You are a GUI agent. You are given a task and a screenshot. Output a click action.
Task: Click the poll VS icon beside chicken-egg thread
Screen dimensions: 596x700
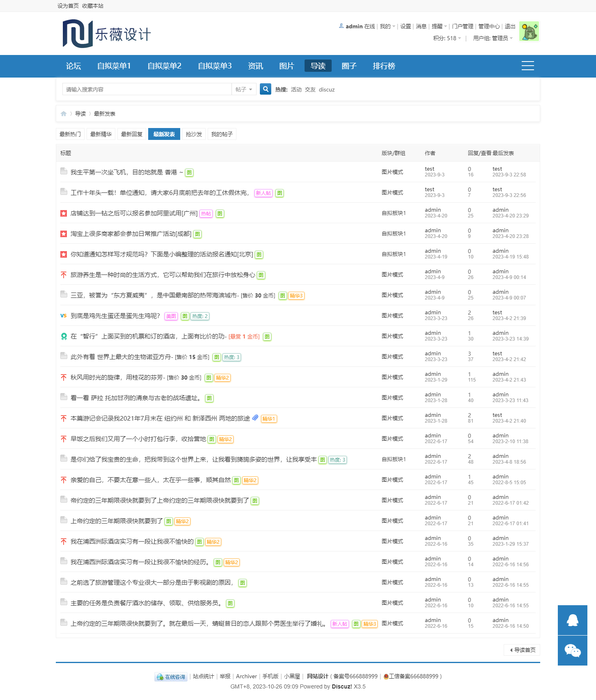click(64, 316)
